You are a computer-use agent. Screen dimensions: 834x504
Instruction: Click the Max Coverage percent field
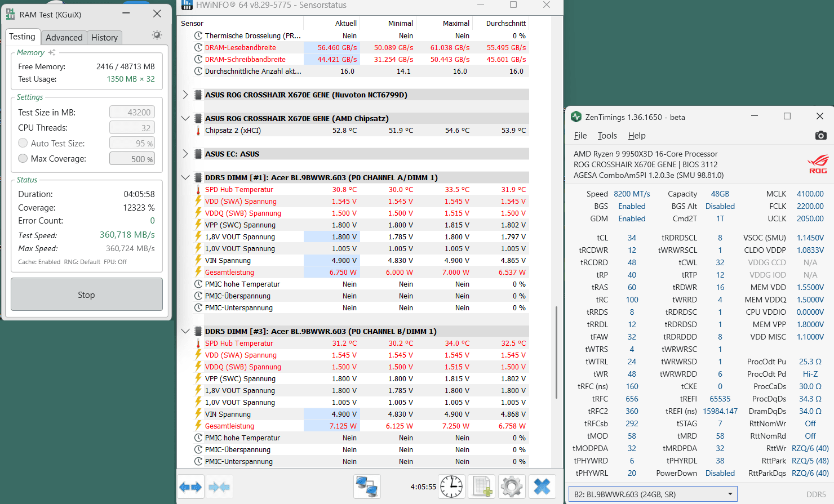click(132, 159)
